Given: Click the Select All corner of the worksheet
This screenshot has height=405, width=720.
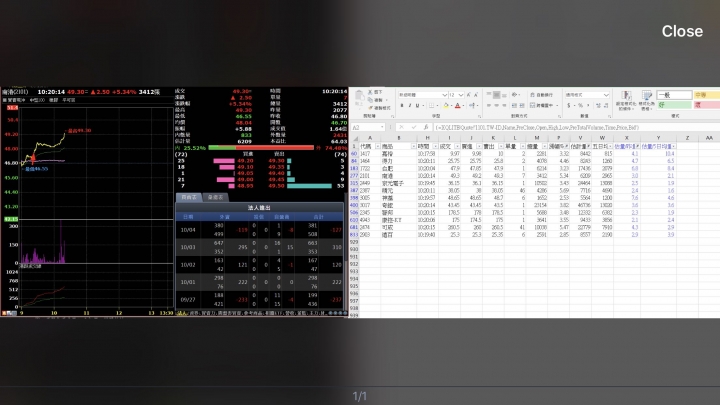Looking at the screenshot, I should tap(354, 138).
